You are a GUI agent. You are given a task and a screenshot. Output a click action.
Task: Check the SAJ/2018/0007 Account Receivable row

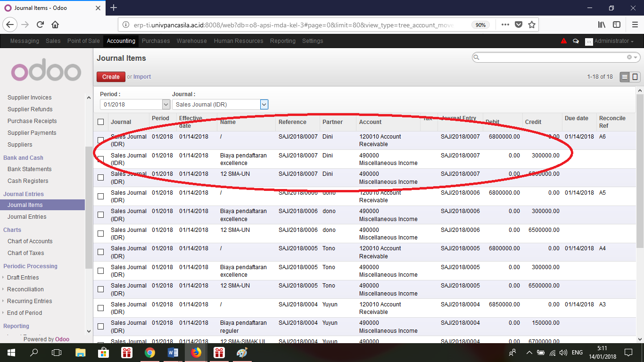[101, 140]
